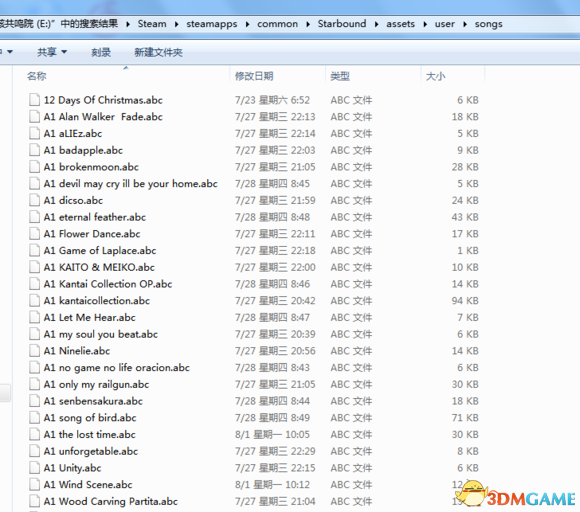Select icon of A1 Unity.abc
Viewport: 580px width, 512px height.
(x=34, y=468)
